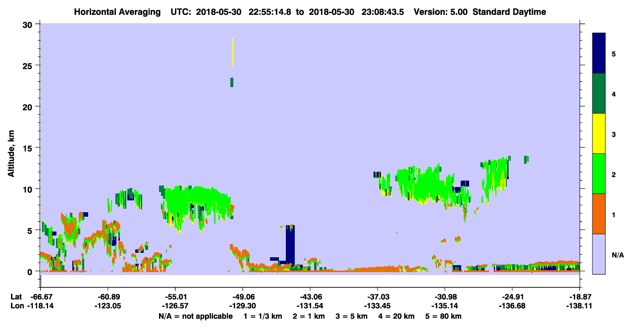Click the legend text 'N/A = not applicable'
Screen dimensions: 644x330
pyautogui.click(x=195, y=316)
